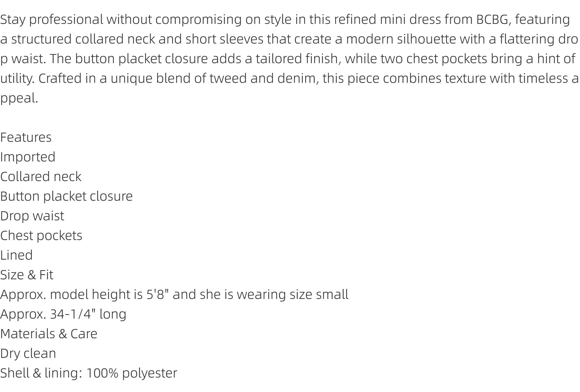
Task: Click the word "silhouette" in the description
Action: click(x=426, y=39)
